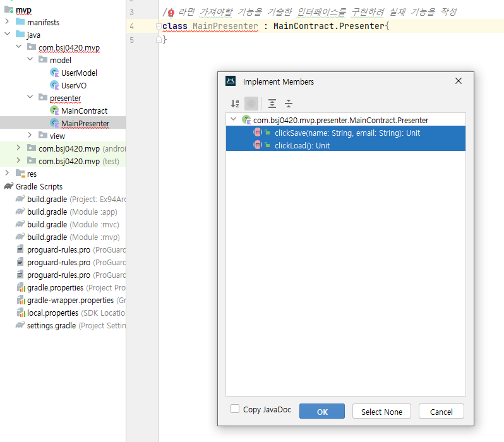Screen dimensions: 504x442
Task: Expand com.bsj0420.mvp (androidTest) package
Action: pyautogui.click(x=19, y=148)
